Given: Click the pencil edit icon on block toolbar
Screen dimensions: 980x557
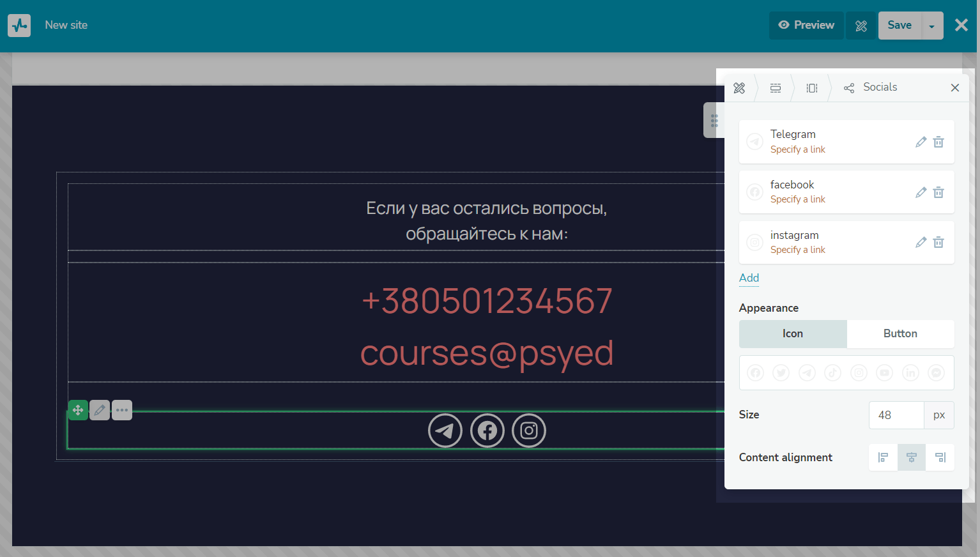Looking at the screenshot, I should coord(100,410).
